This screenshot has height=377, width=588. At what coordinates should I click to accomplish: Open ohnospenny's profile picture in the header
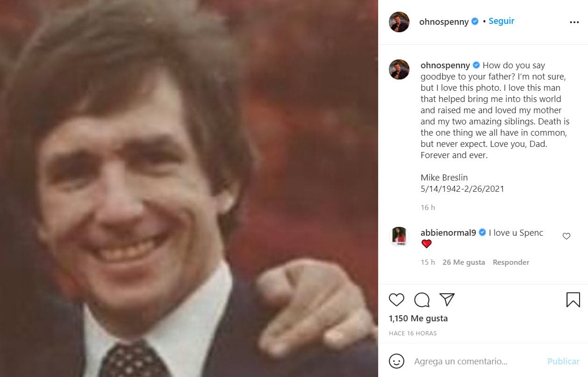(x=399, y=22)
